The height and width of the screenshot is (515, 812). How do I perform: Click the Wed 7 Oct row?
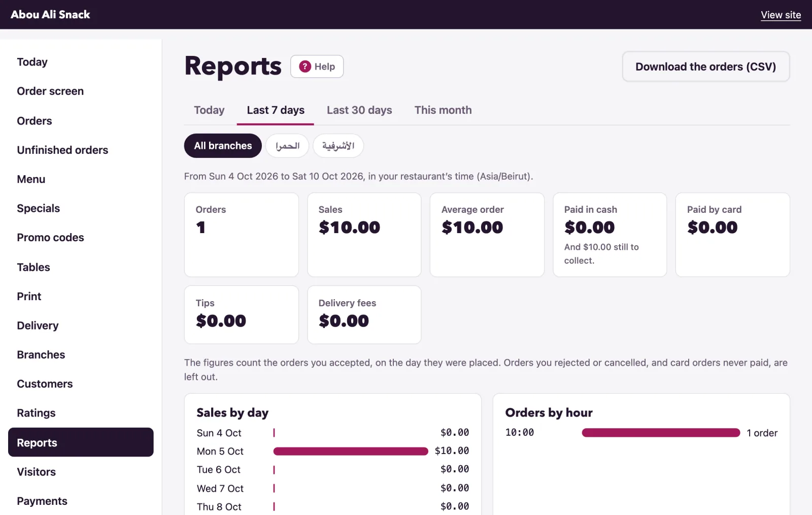333,488
